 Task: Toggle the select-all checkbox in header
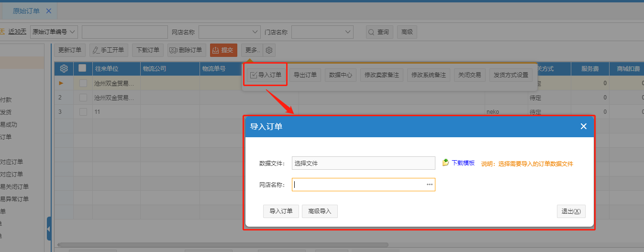(82, 68)
